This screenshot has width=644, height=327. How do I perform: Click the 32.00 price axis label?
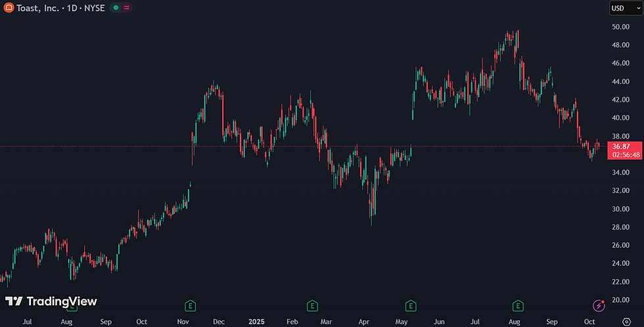[620, 190]
